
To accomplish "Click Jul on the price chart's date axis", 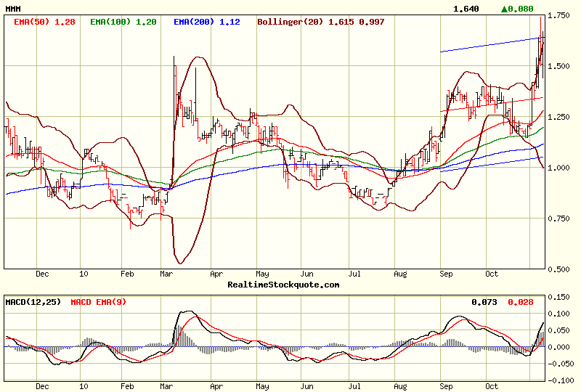I will click(x=354, y=274).
